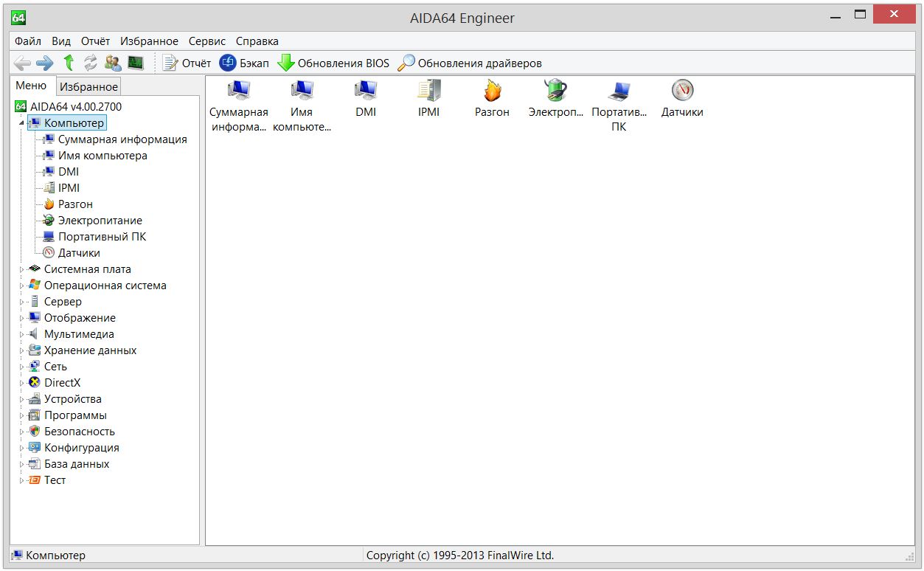Open the users management toolbar icon
The height and width of the screenshot is (571, 924).
[113, 63]
